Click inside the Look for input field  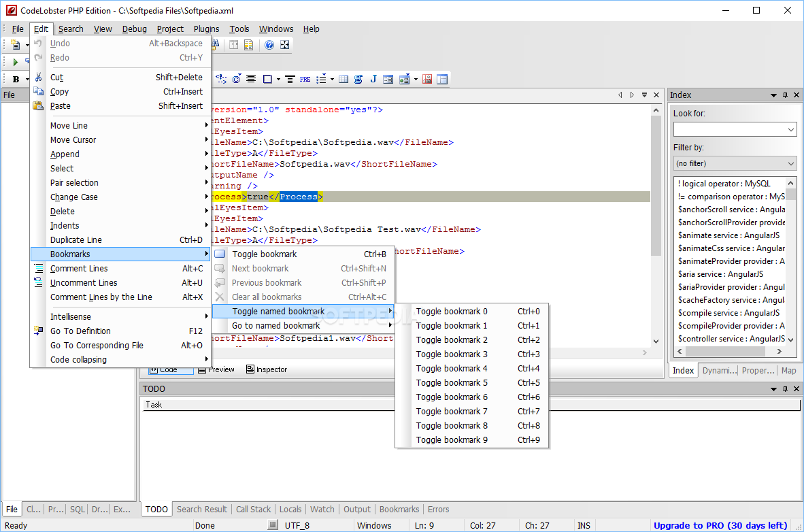[x=730, y=130]
